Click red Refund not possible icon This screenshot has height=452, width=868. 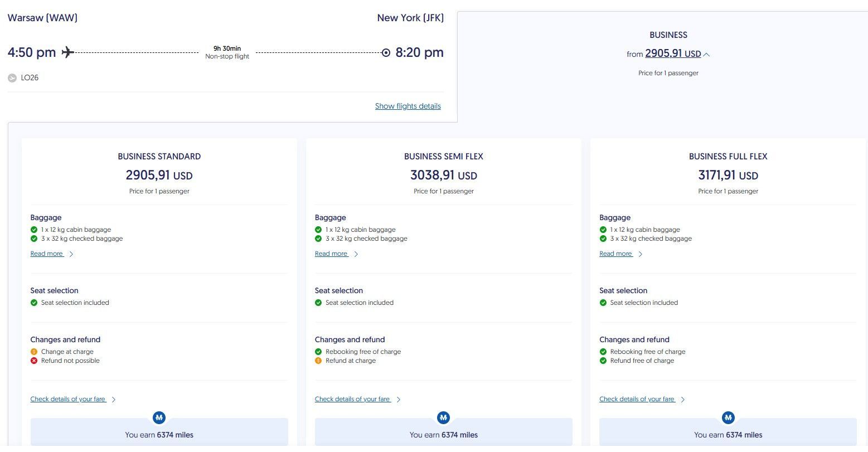click(x=34, y=361)
